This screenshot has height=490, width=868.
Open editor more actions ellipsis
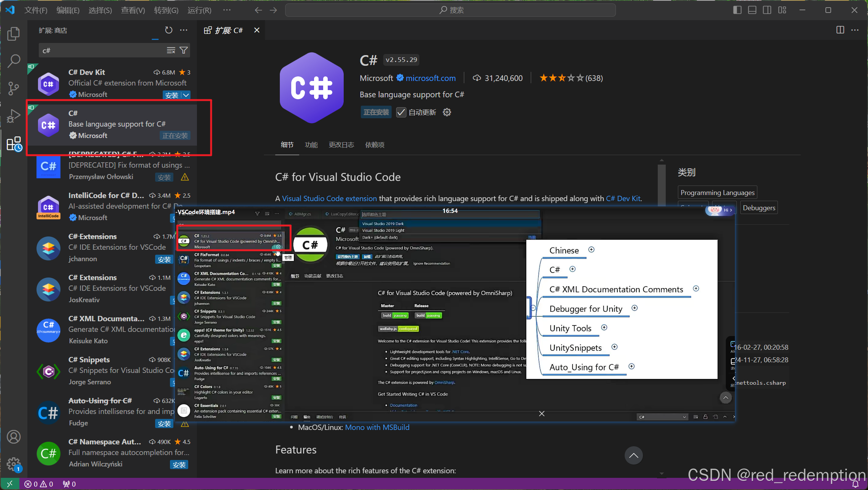pos(855,30)
